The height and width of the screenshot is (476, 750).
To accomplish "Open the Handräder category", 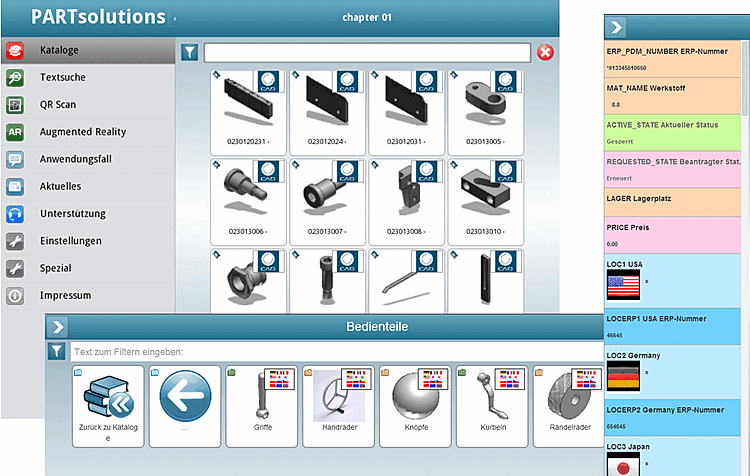I will coord(339,407).
